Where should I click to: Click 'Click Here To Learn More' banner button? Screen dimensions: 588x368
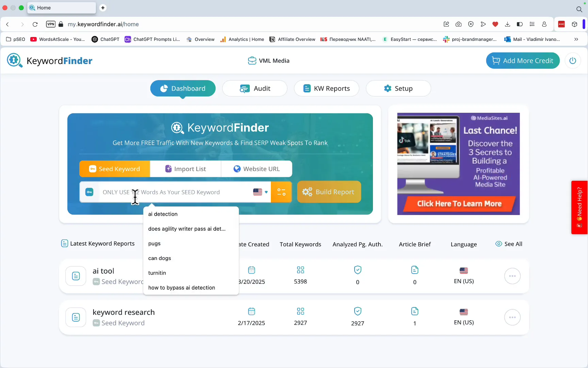click(459, 204)
